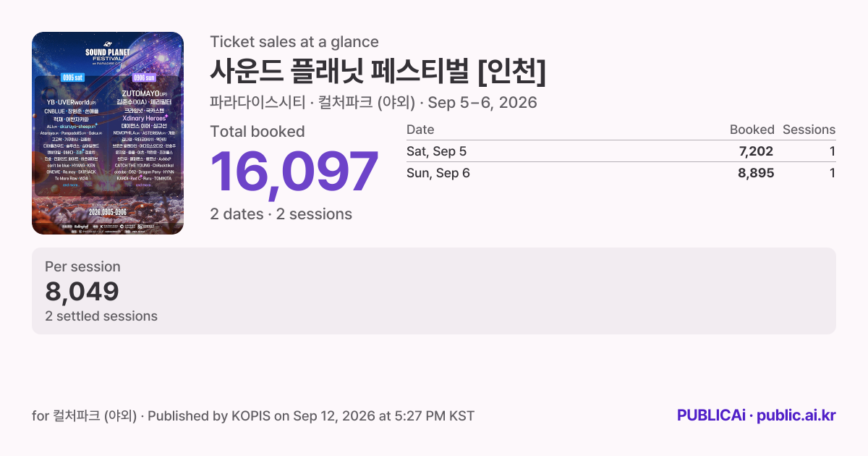
Task: Click the 2 settled sessions text
Action: [101, 316]
